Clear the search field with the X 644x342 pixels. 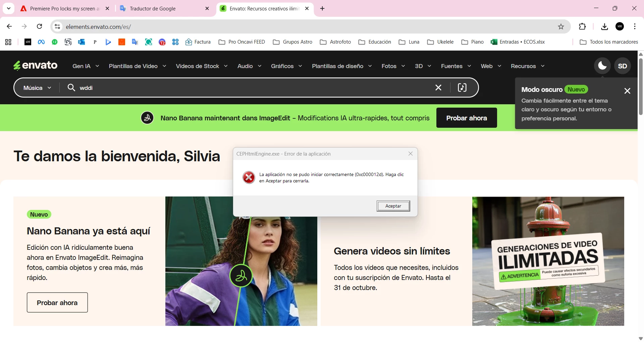point(438,88)
